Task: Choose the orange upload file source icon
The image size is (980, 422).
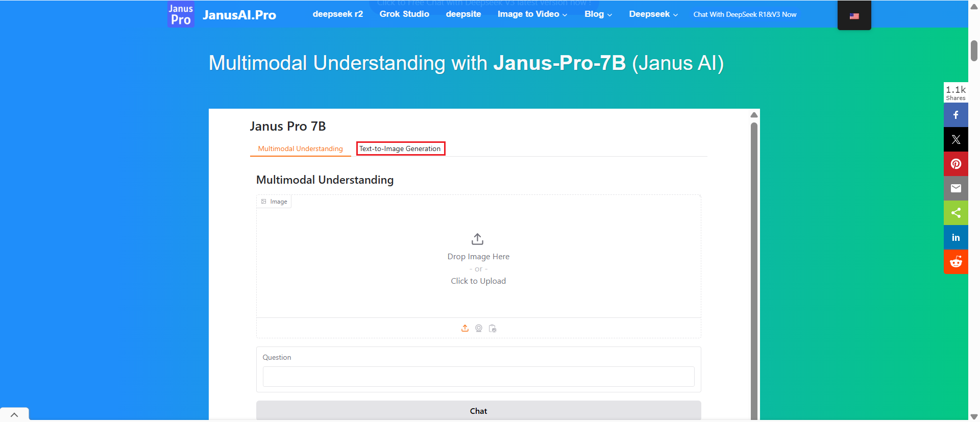Action: tap(465, 328)
